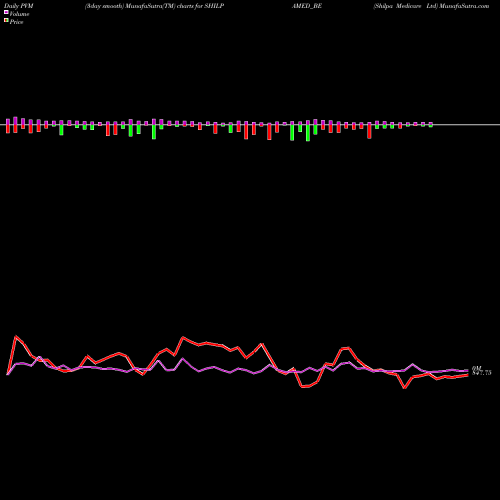Select the 'Price' legend label
This screenshot has height=500, width=500.
(16, 22)
